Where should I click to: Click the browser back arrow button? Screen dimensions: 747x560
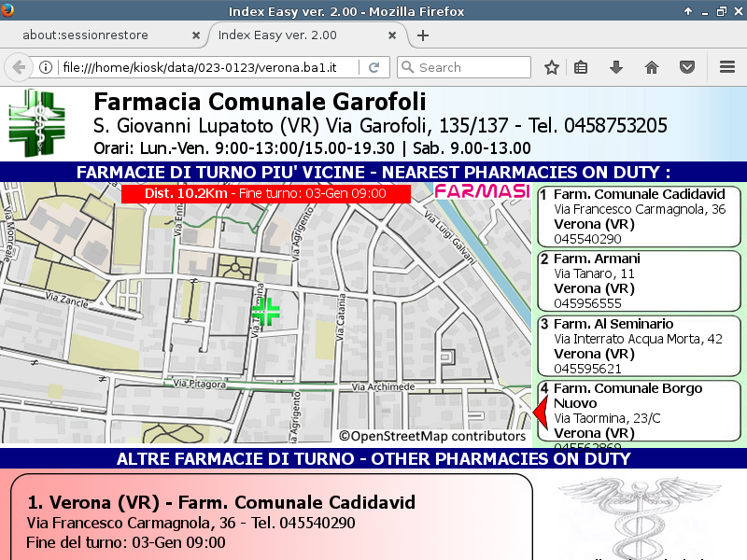[x=19, y=67]
